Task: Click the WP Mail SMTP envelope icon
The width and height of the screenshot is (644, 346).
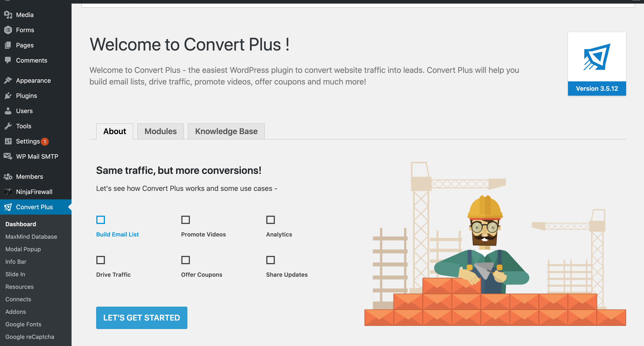Action: (x=8, y=156)
